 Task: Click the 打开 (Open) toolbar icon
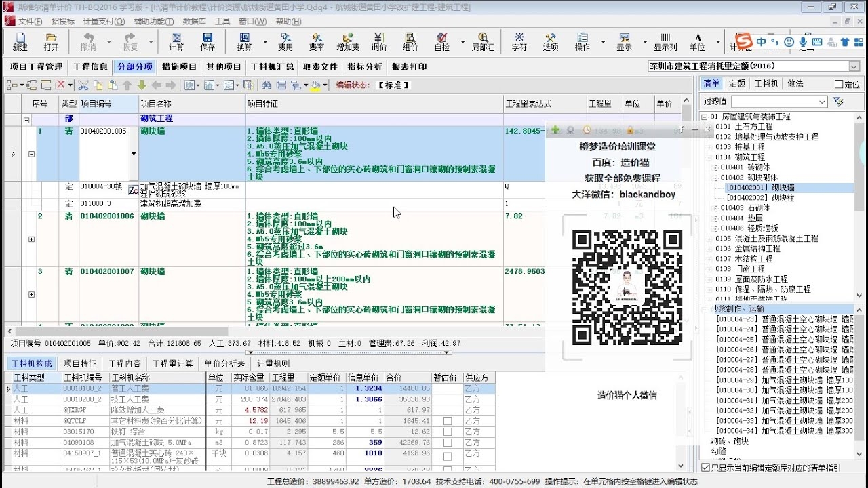51,42
